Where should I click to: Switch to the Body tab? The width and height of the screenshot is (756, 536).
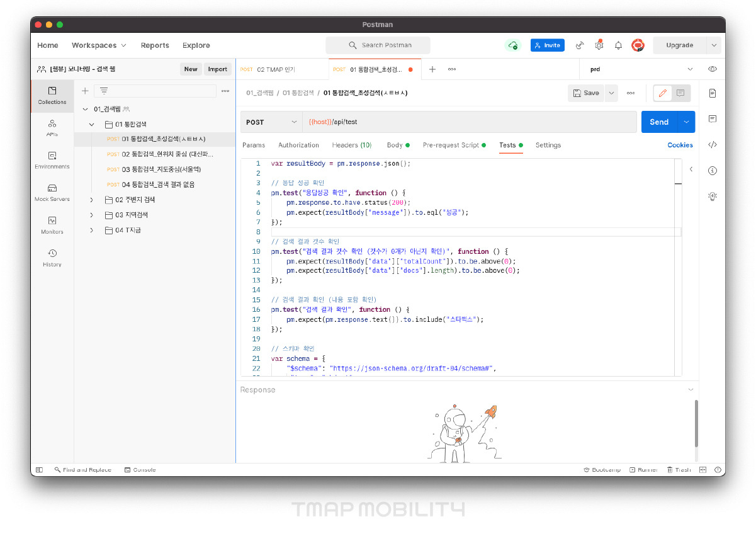[398, 145]
